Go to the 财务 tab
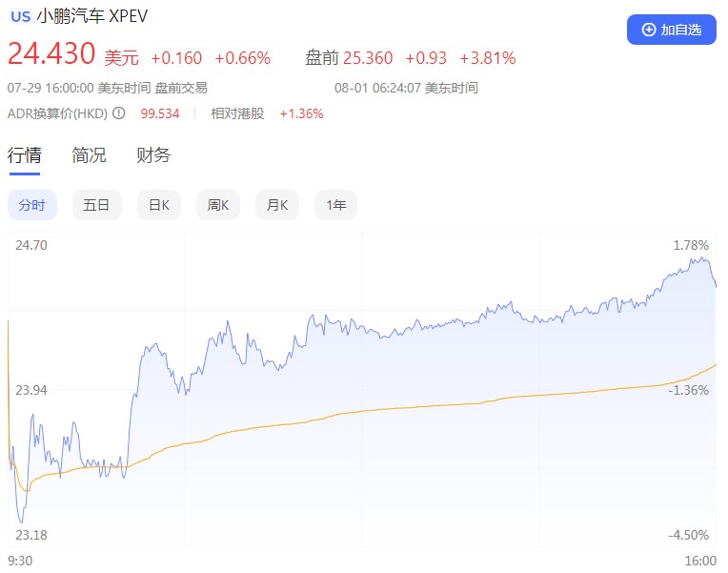This screenshot has width=728, height=573. point(153,155)
